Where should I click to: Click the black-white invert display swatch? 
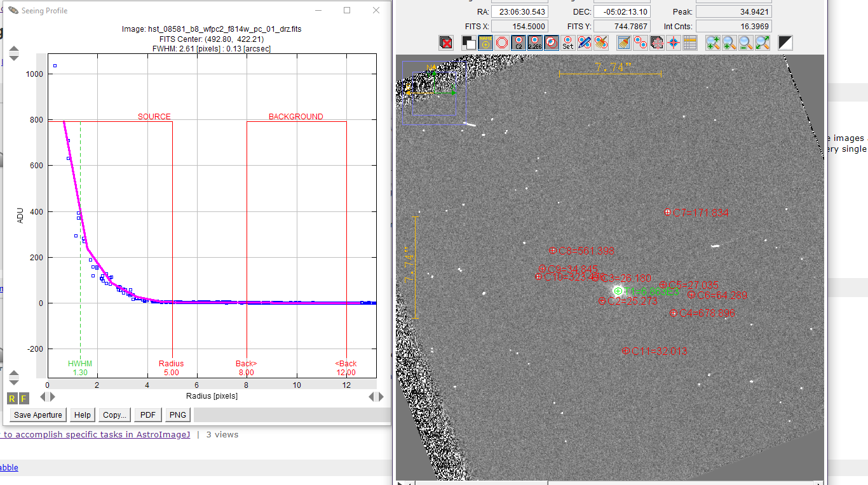[785, 43]
